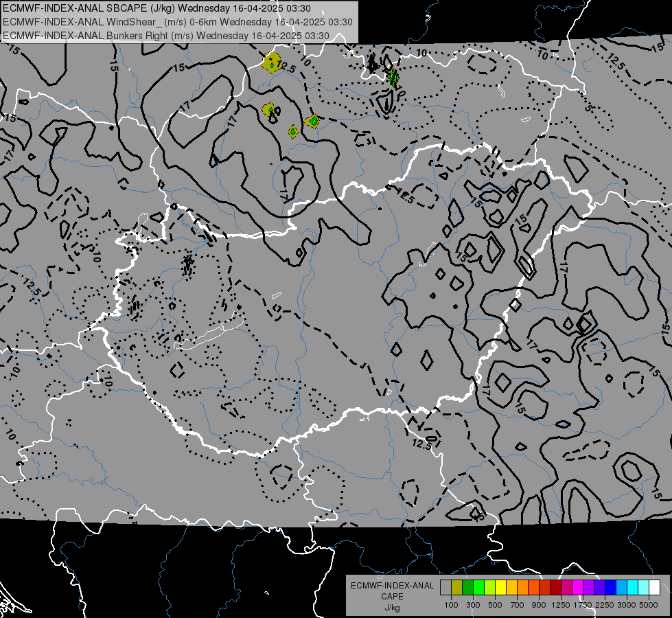Image resolution: width=672 pixels, height=618 pixels.
Task: Click the white legend swatch
Action: tap(654, 587)
